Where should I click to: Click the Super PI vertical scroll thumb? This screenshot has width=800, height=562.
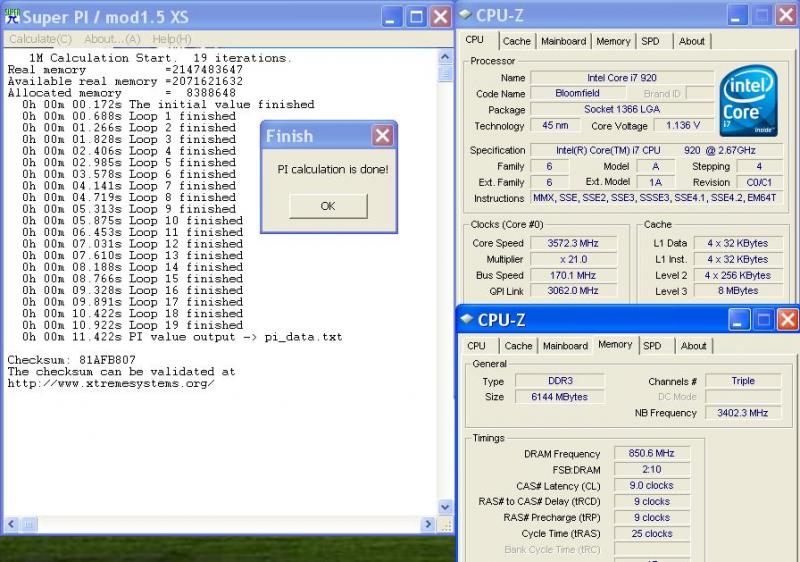point(445,73)
